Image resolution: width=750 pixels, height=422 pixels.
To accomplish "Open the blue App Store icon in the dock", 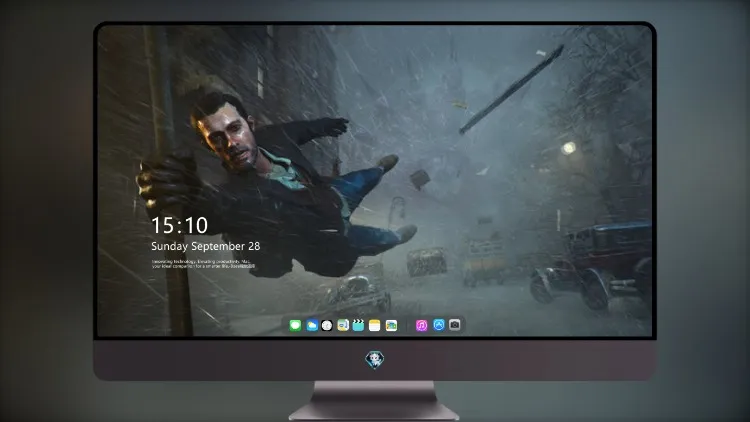I will click(439, 325).
